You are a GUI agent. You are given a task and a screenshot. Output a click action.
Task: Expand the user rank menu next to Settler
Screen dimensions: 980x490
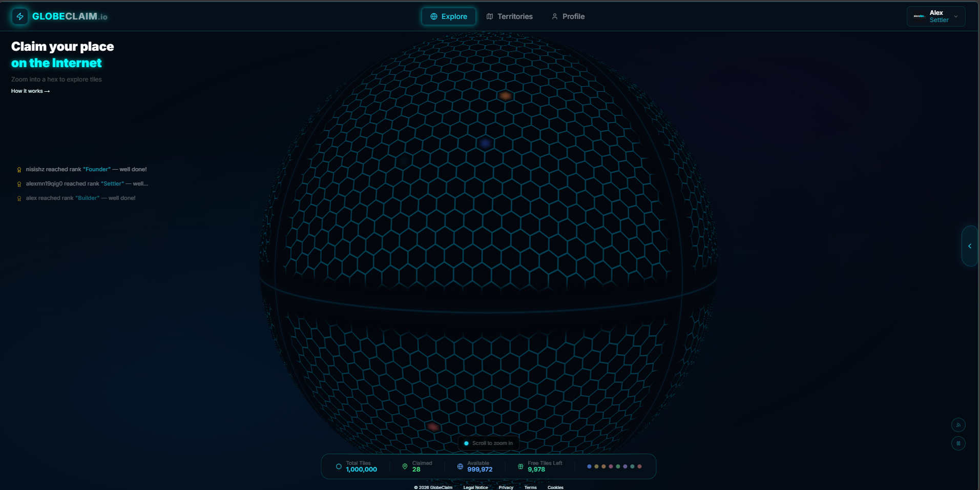coord(955,16)
